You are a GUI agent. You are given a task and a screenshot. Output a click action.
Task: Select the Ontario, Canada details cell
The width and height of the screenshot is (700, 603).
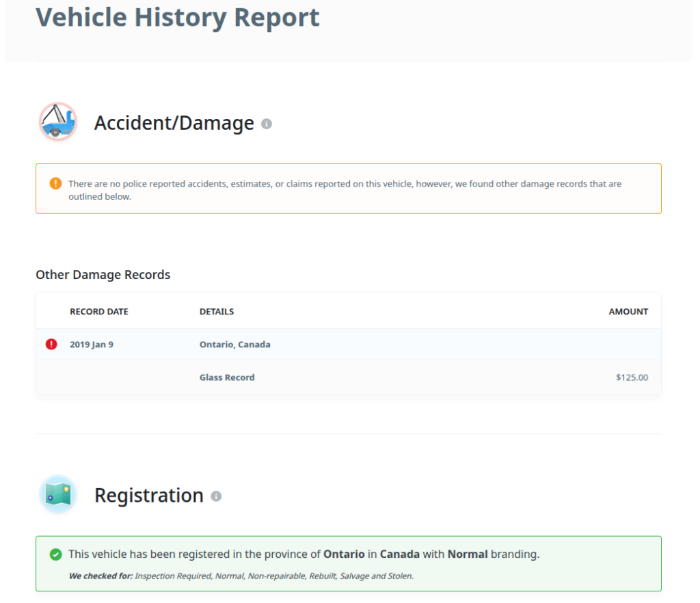[x=234, y=345]
